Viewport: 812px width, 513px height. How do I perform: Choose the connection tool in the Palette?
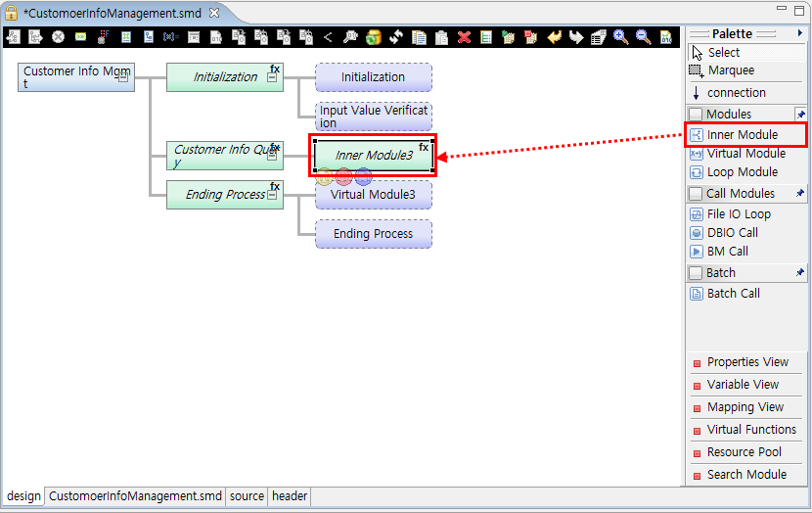point(746,93)
